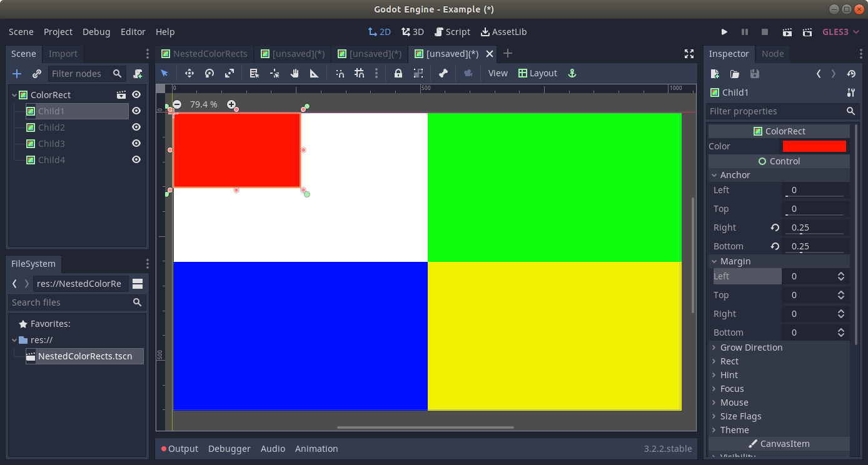This screenshot has height=465, width=868.
Task: Open the Output bottom panel
Action: (179, 449)
